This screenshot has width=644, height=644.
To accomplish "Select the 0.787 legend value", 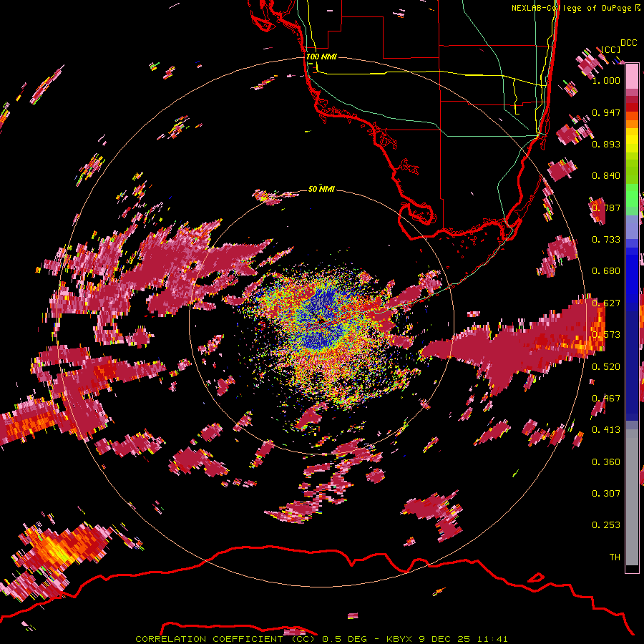I will [x=606, y=208].
